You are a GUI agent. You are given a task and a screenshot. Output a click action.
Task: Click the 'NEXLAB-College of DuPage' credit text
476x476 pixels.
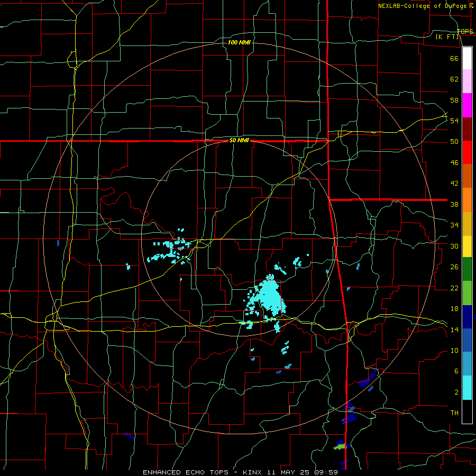pos(423,6)
